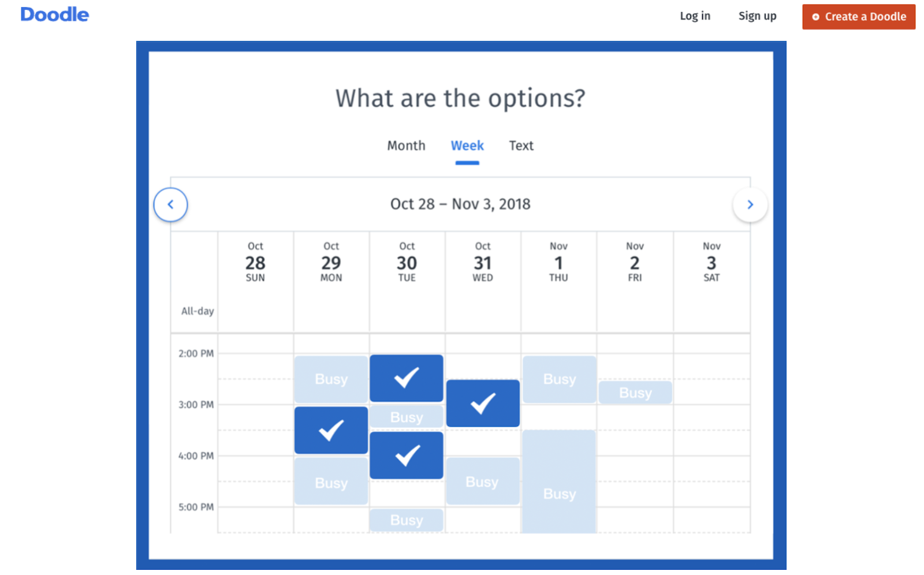Select the checkmark slot on Oct 30 afternoon
This screenshot has width=924, height=575.
(406, 378)
